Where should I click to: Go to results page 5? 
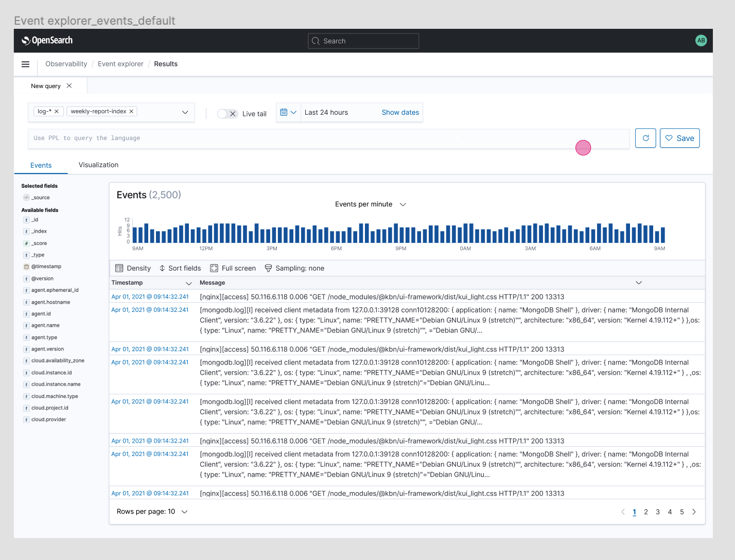click(x=682, y=512)
